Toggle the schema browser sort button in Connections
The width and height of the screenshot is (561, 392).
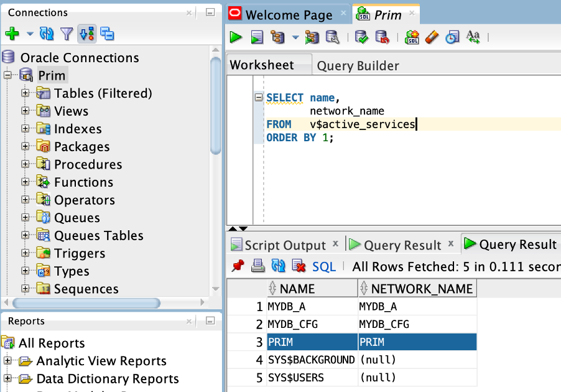(x=87, y=34)
